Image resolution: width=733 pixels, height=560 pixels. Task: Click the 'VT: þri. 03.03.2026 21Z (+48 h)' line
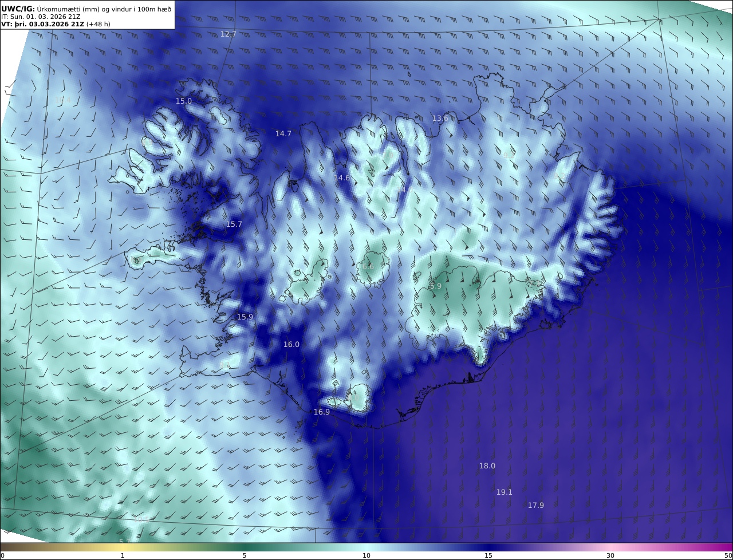[x=56, y=24]
